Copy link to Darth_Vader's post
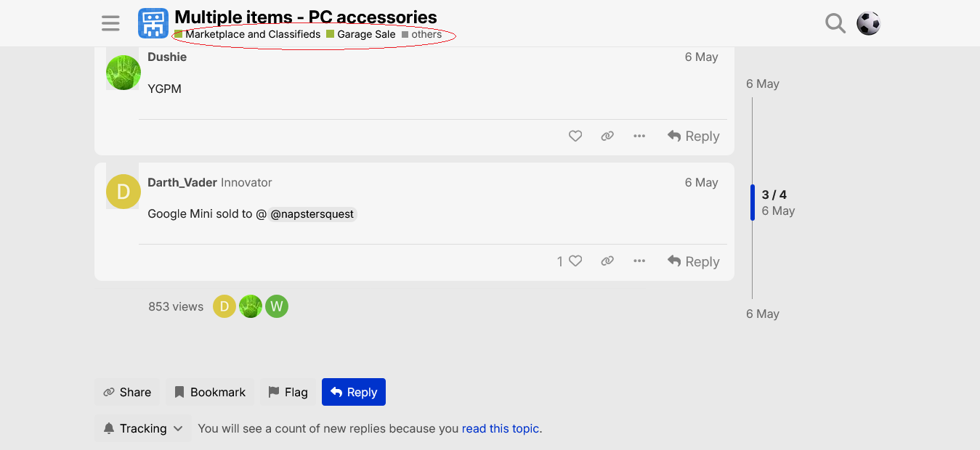Image resolution: width=980 pixels, height=450 pixels. [x=607, y=261]
